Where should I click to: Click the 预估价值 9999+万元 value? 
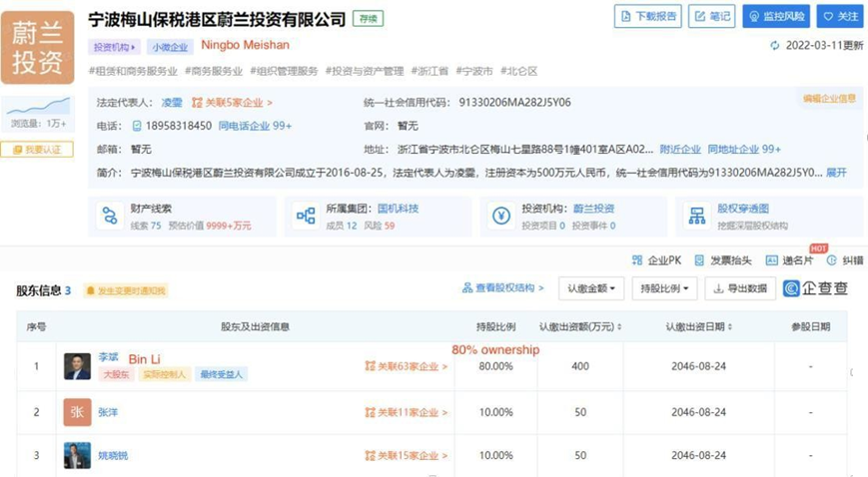tap(210, 226)
